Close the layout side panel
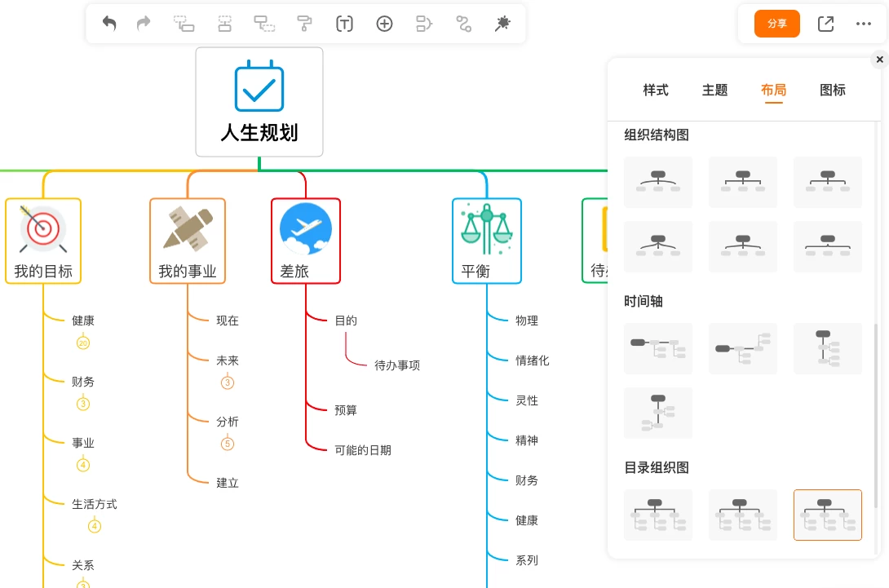This screenshot has width=889, height=588. pos(879,59)
